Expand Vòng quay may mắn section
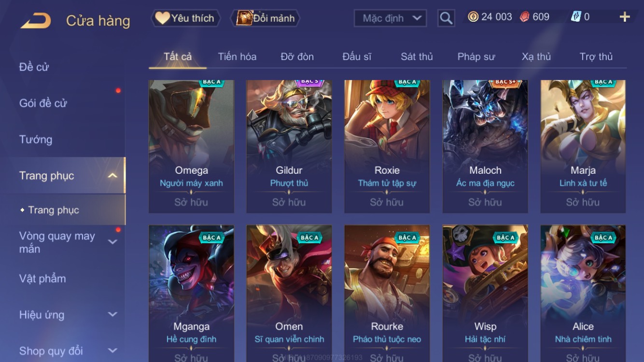 (112, 242)
